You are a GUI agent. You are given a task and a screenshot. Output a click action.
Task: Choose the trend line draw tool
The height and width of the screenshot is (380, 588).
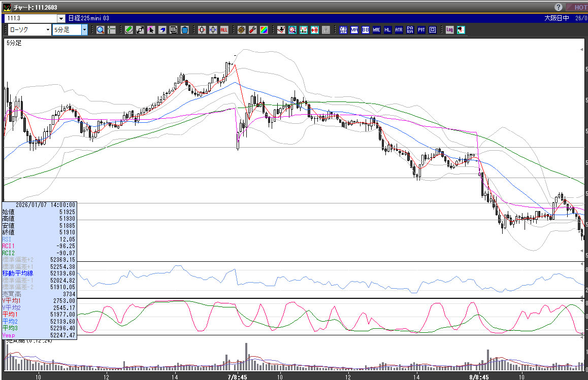pos(140,30)
